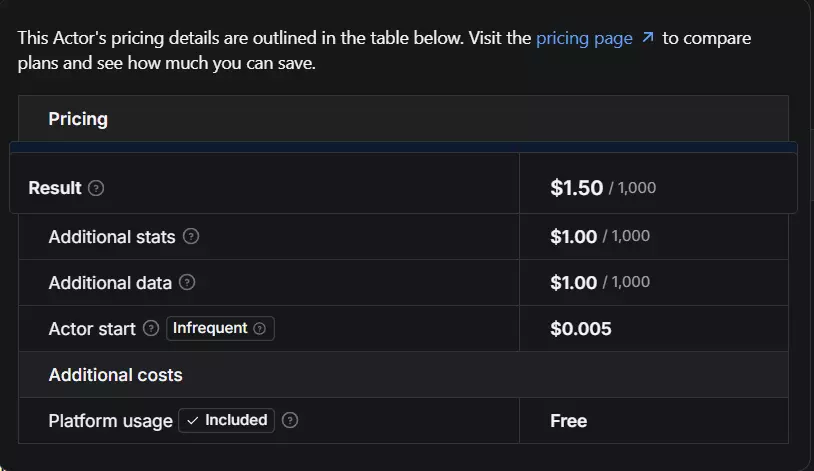
Task: Click the Additional stats row label
Action: click(x=112, y=237)
